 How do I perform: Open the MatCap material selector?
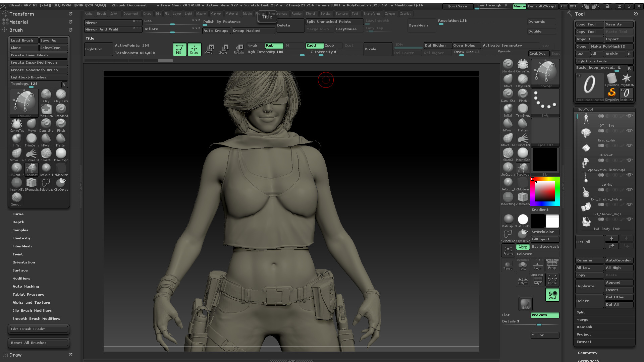click(508, 221)
